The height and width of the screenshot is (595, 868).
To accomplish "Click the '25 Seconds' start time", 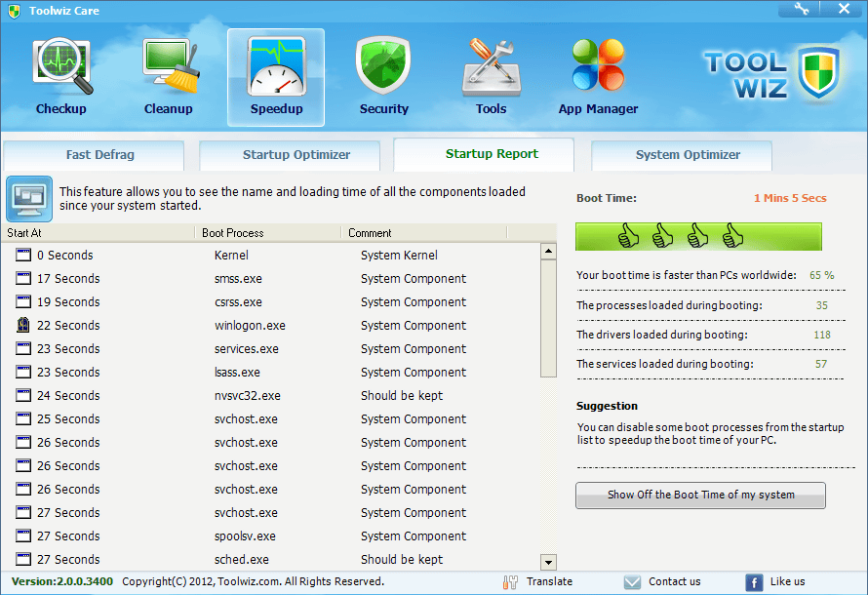I will [x=68, y=419].
